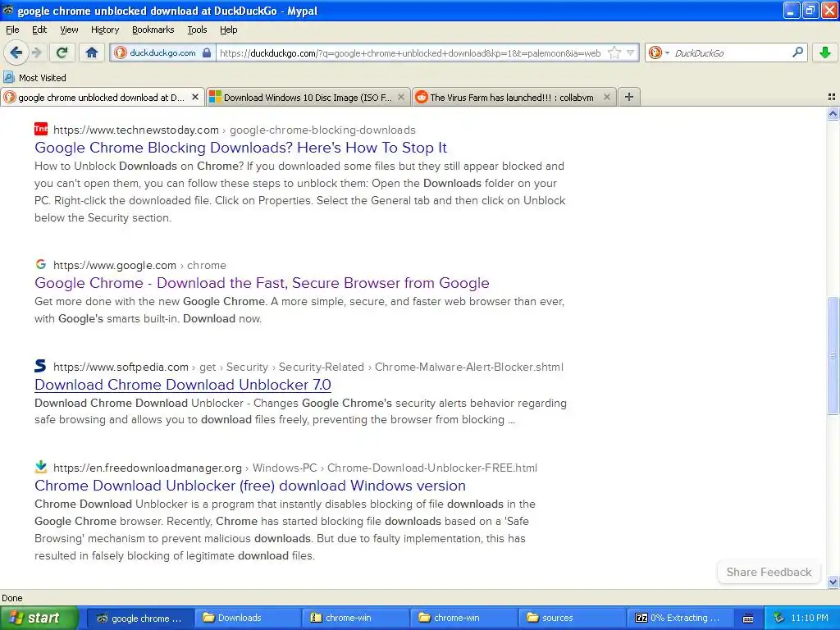Click the technewstoday favicon
Image resolution: width=840 pixels, height=630 pixels.
[x=41, y=129]
